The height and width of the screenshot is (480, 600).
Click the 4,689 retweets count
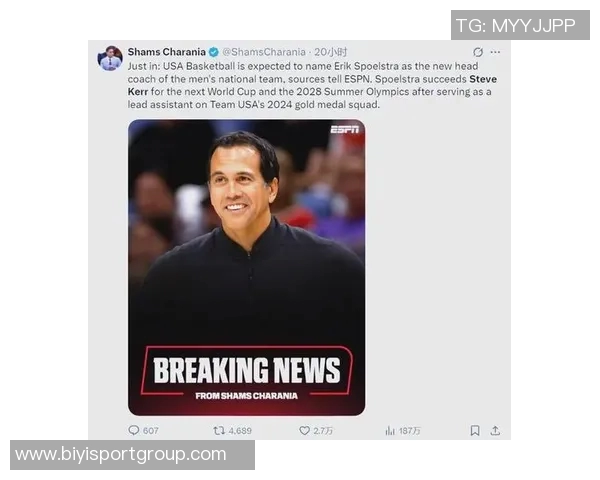(x=240, y=431)
